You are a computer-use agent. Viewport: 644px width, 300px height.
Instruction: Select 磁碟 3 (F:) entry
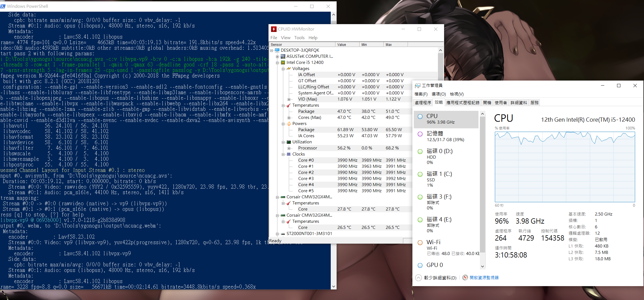[x=446, y=202]
